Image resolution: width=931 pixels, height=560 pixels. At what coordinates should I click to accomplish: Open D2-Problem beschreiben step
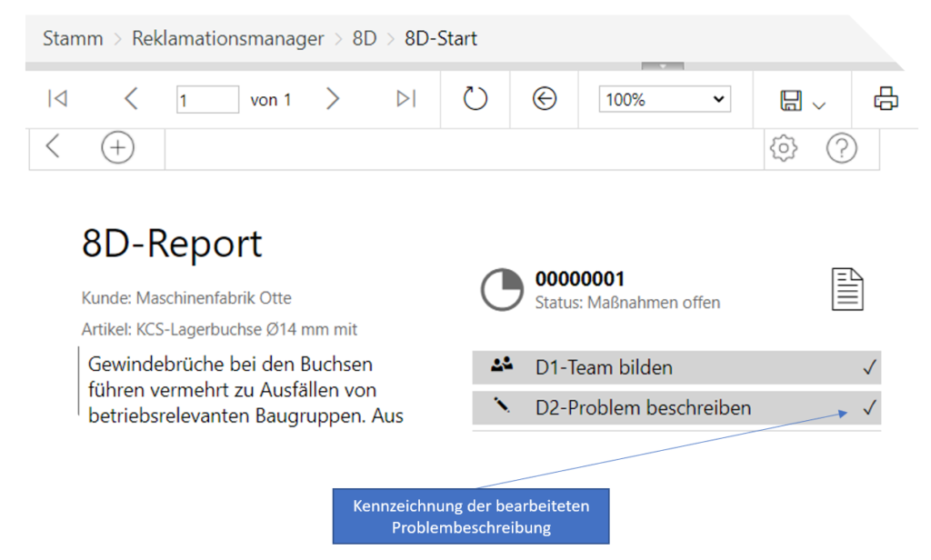[676, 408]
